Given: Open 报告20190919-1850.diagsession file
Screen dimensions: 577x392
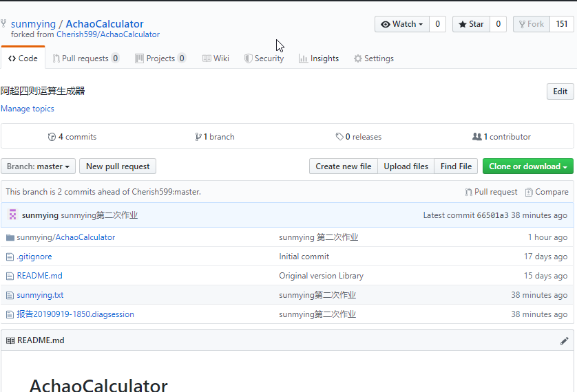Looking at the screenshot, I should (76, 314).
